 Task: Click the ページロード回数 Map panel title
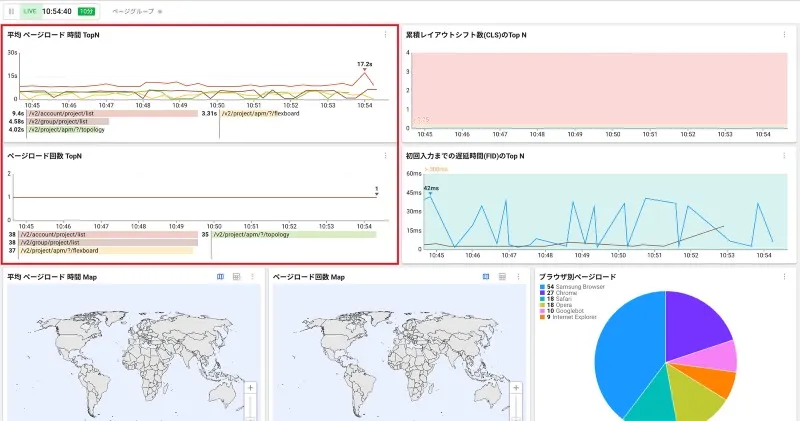[x=309, y=277]
